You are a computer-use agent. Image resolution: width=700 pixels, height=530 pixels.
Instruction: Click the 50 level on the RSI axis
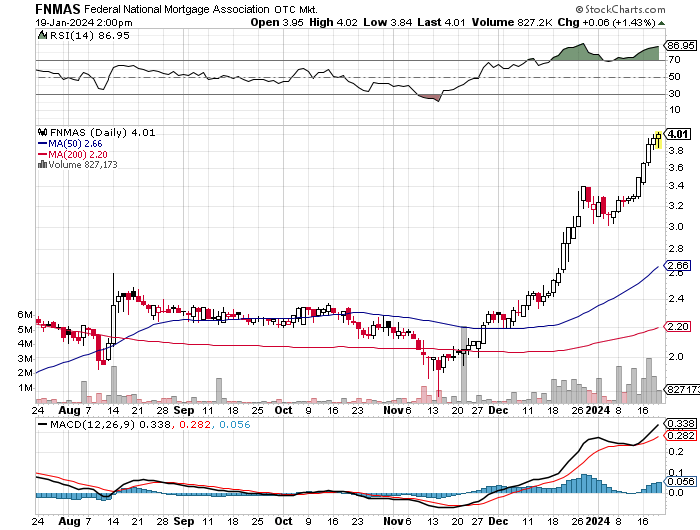674,77
